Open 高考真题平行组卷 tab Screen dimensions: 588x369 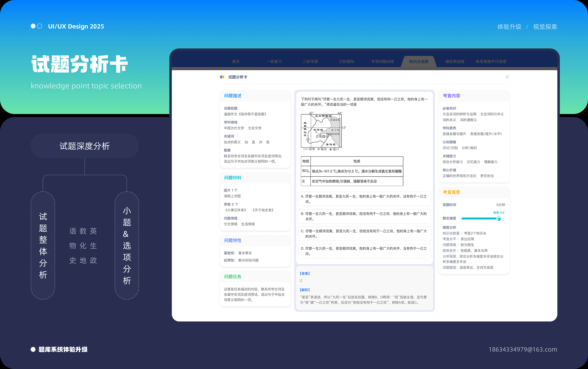pos(491,62)
